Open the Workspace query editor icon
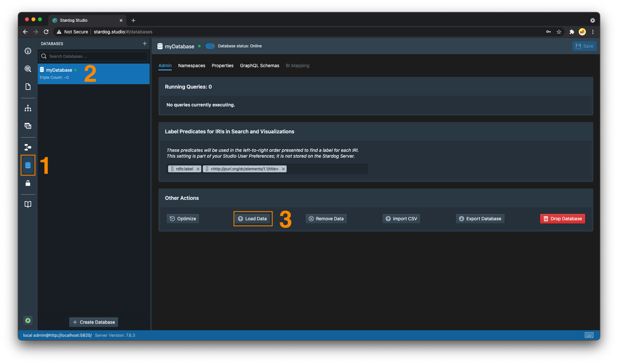 pos(28,69)
